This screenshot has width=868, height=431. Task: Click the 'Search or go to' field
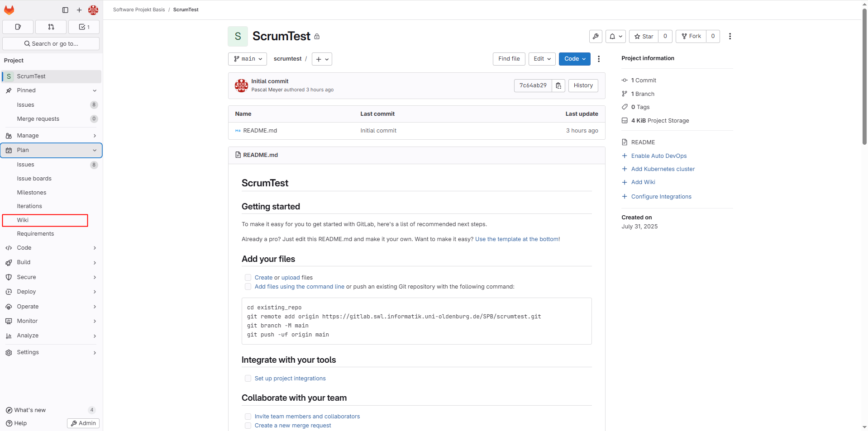click(x=51, y=44)
